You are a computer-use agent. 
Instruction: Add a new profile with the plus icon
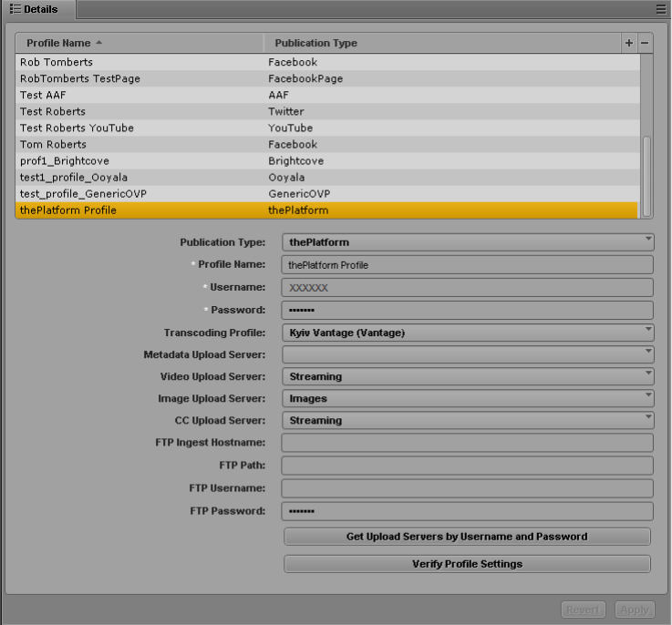click(629, 43)
